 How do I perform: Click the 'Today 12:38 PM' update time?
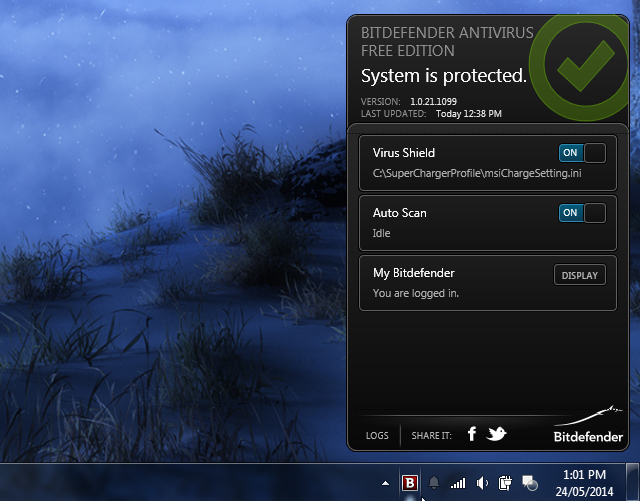pyautogui.click(x=469, y=114)
